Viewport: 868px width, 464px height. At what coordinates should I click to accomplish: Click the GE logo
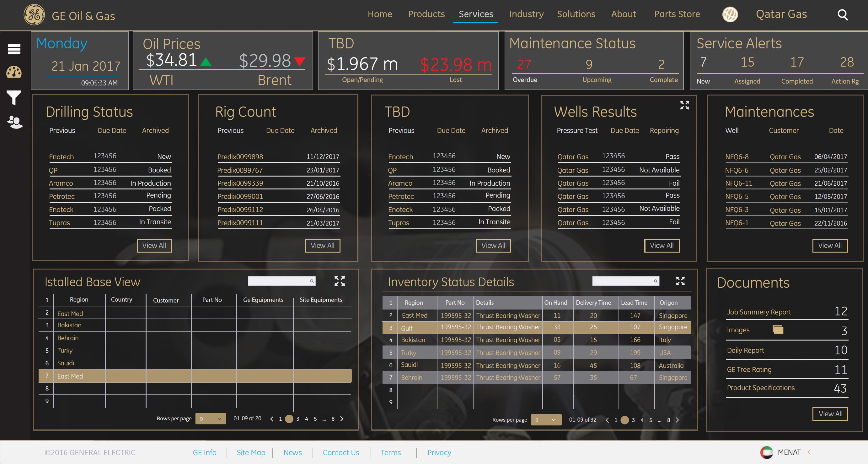(x=34, y=15)
